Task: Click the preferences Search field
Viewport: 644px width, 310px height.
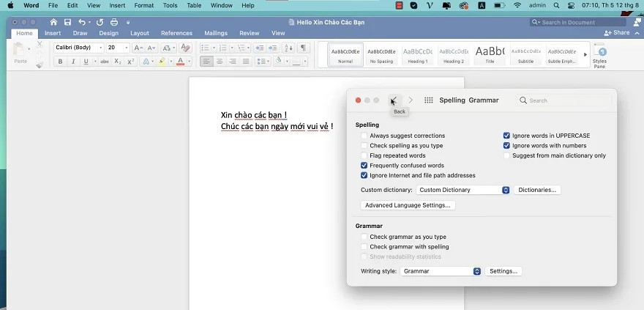Action: pos(563,100)
